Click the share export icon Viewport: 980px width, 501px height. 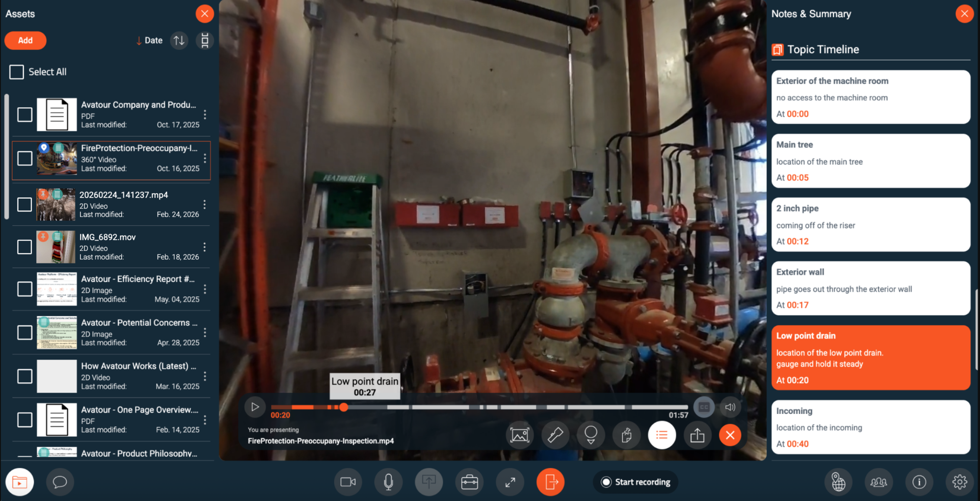[697, 435]
